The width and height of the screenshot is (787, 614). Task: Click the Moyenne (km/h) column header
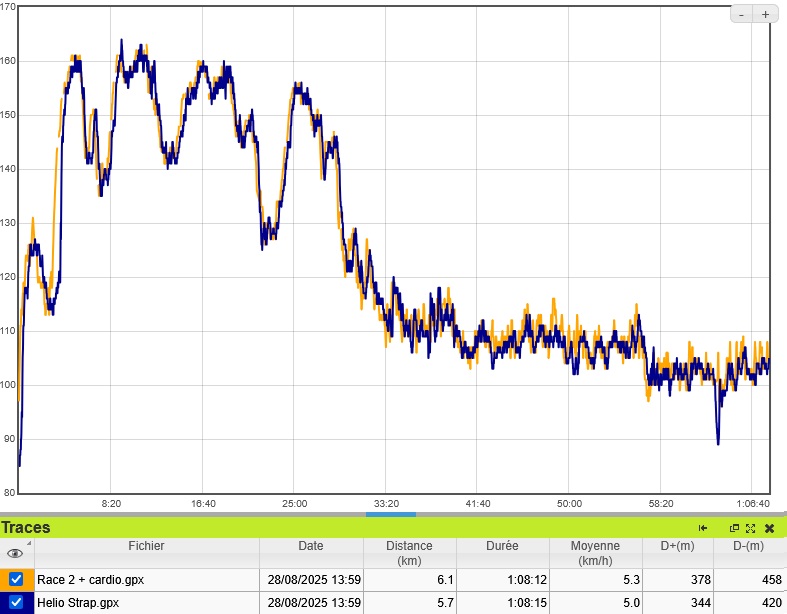[x=595, y=553]
